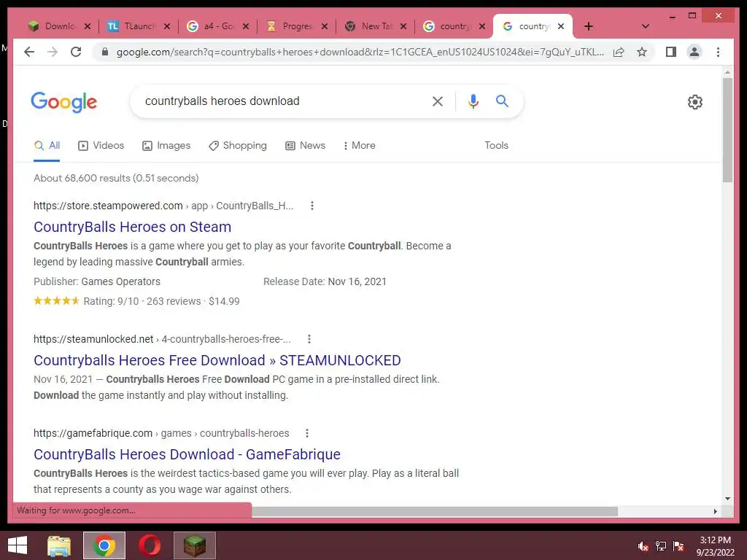Go back to the previous page
Viewport: 747px width, 560px height.
[x=29, y=52]
